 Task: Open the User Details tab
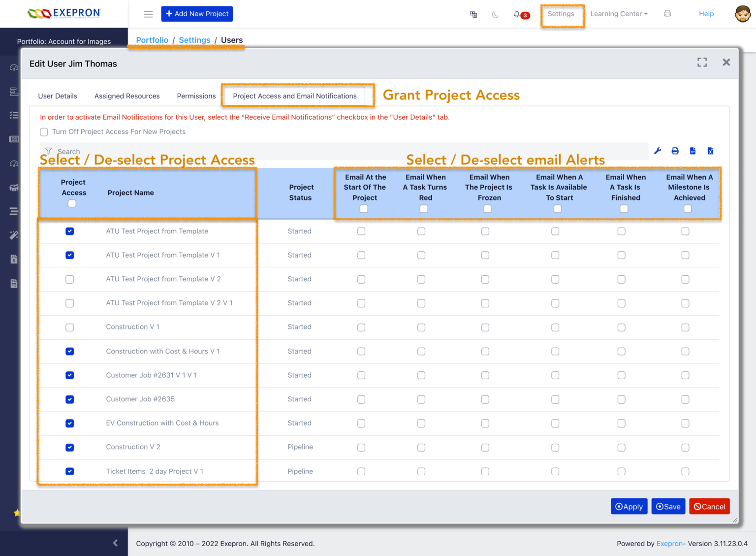point(58,96)
